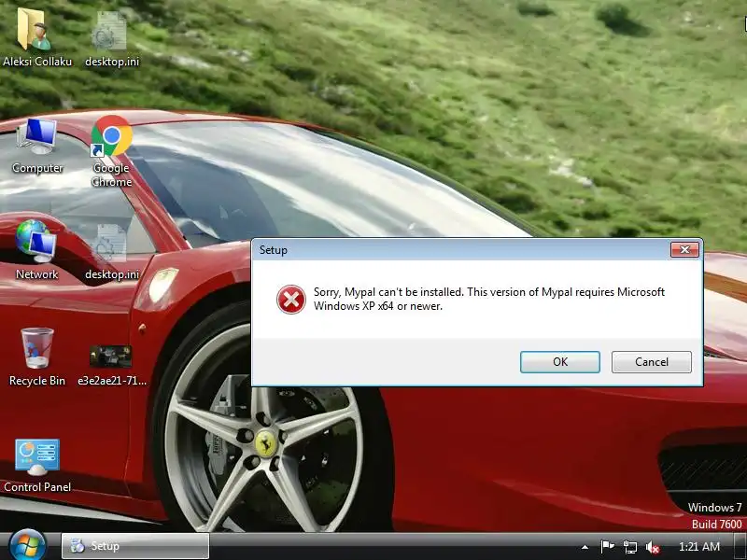The image size is (747, 560).
Task: Open the Windows Start menu orb
Action: pyautogui.click(x=27, y=546)
